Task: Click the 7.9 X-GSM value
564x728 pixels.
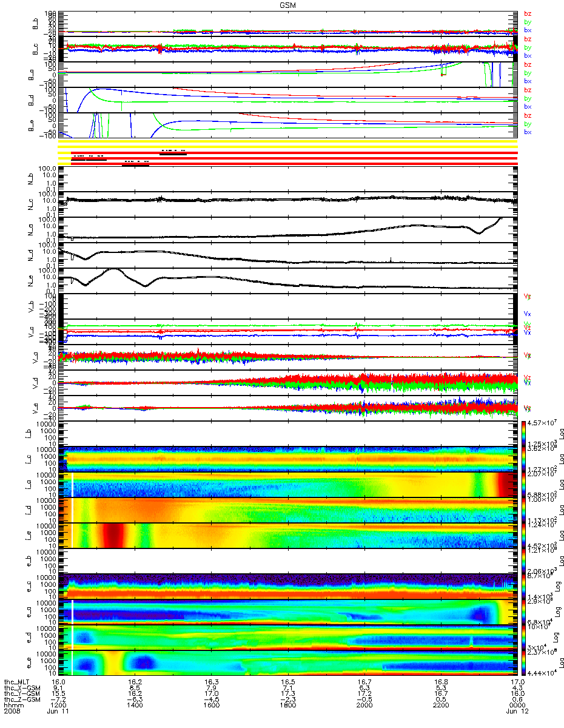Action: pos(211,689)
